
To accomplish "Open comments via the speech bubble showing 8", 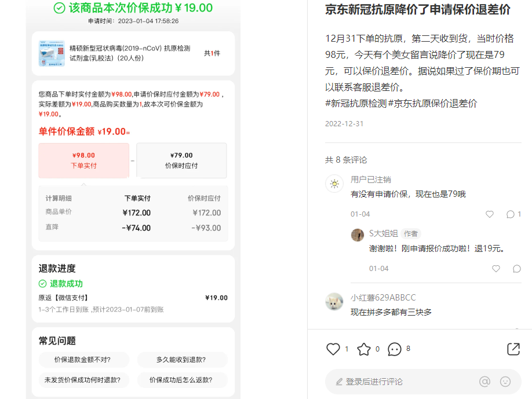I will point(394,349).
